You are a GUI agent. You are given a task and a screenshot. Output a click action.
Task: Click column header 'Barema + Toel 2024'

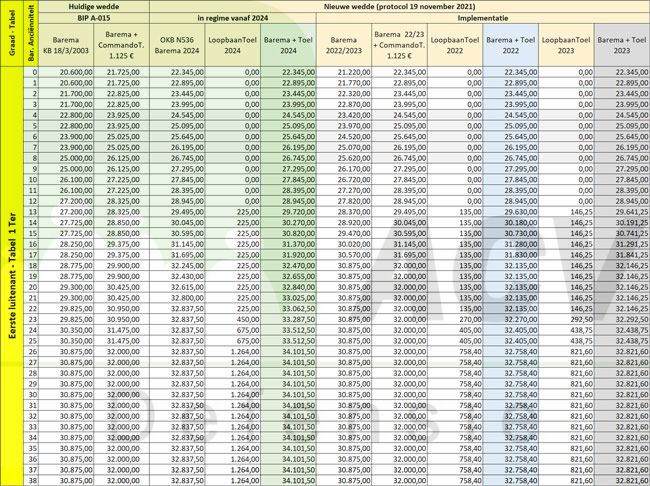pos(288,45)
